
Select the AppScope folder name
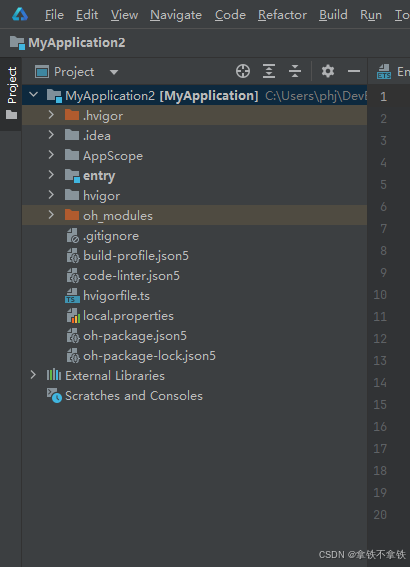113,156
